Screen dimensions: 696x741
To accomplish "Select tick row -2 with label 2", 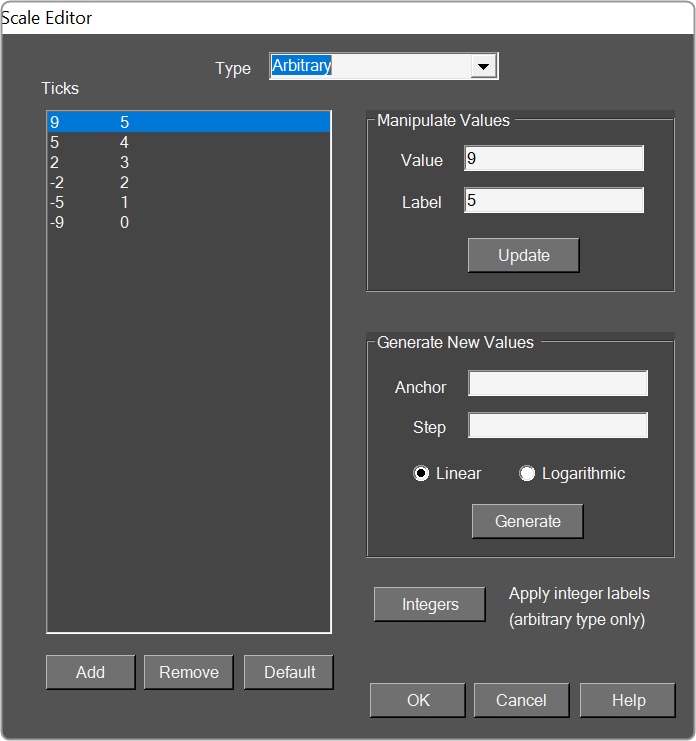I will click(x=189, y=182).
